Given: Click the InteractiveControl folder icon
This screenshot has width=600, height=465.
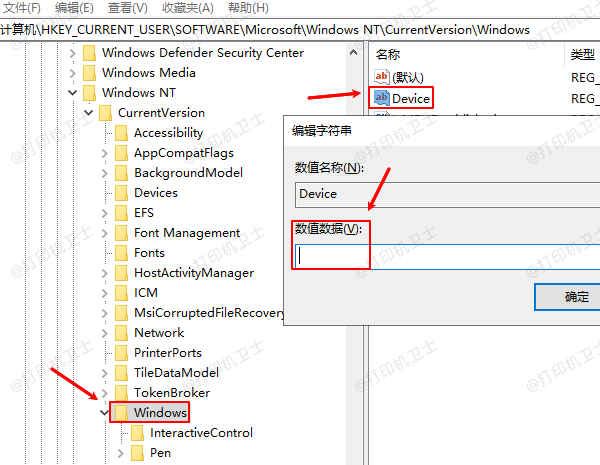Looking at the screenshot, I should tap(137, 433).
